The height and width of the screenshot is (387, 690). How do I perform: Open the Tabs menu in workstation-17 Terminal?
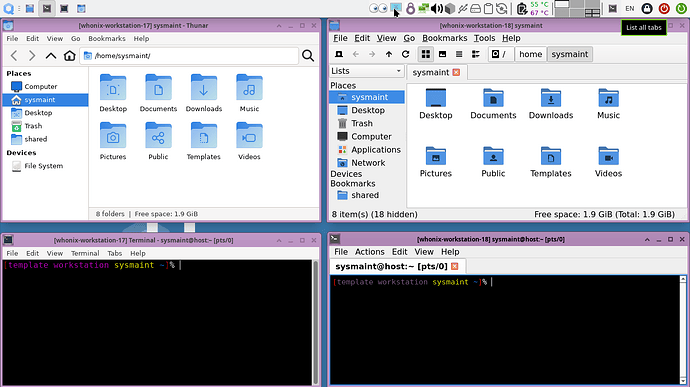point(114,253)
